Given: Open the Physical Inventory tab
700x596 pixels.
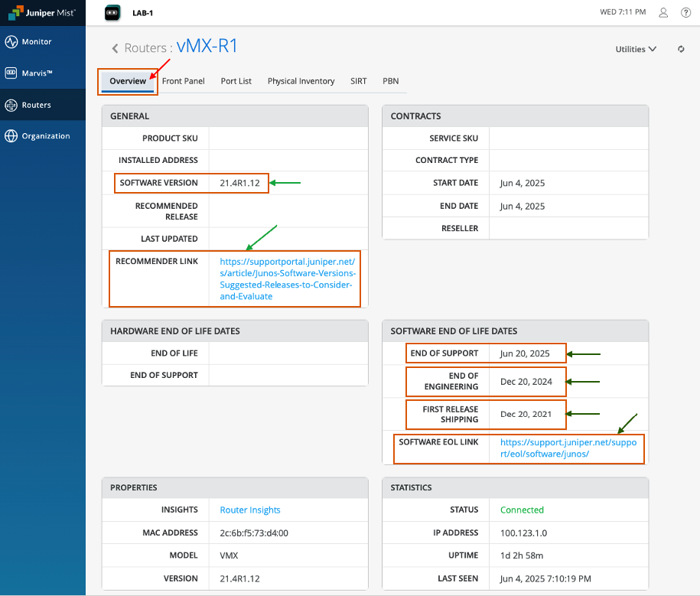Looking at the screenshot, I should (301, 81).
